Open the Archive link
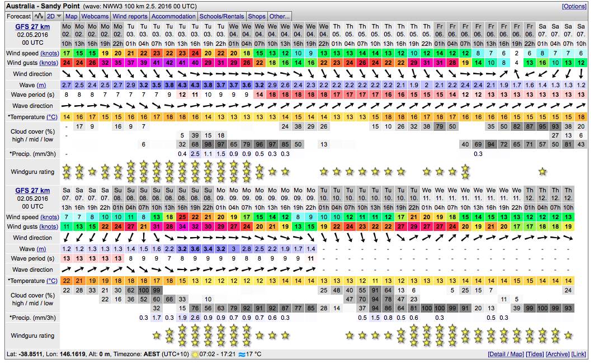594x364 pixels. pyautogui.click(x=558, y=354)
